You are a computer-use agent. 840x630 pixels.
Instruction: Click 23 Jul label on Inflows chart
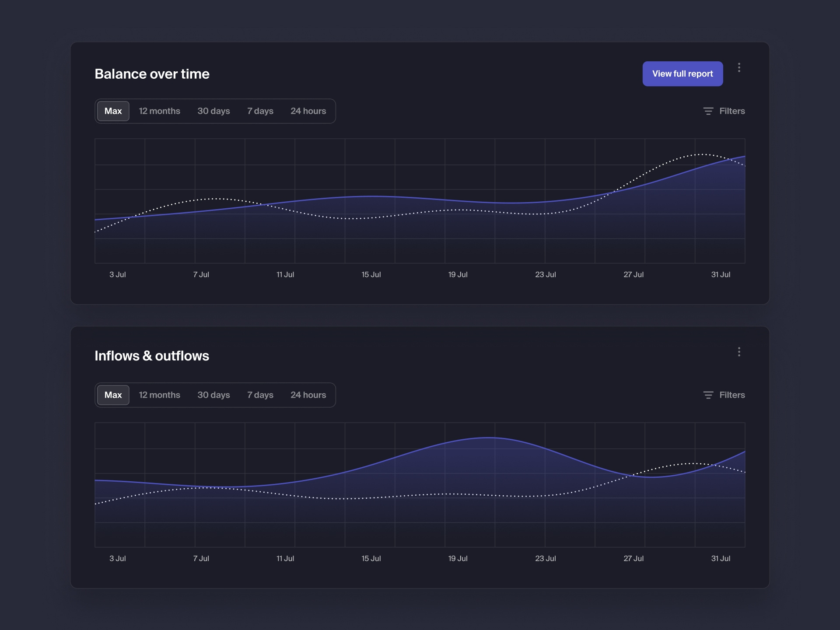[545, 559]
